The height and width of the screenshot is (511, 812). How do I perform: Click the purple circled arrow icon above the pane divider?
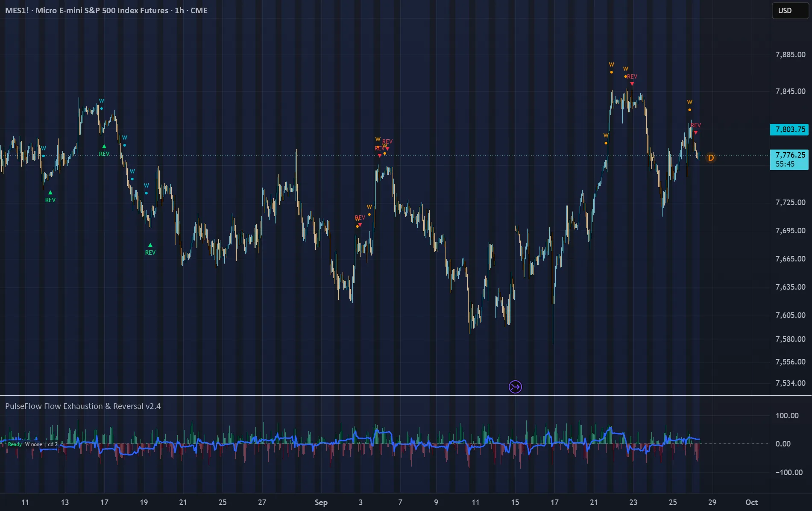[515, 387]
